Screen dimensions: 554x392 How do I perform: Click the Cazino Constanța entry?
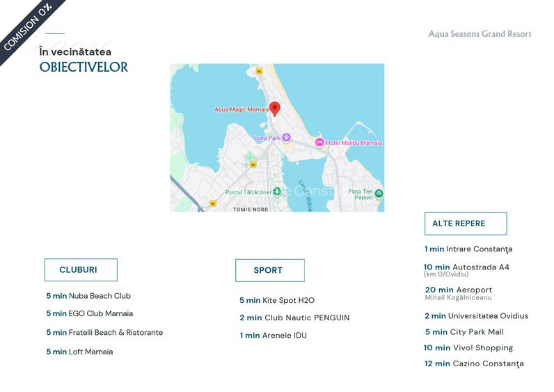coord(473,363)
